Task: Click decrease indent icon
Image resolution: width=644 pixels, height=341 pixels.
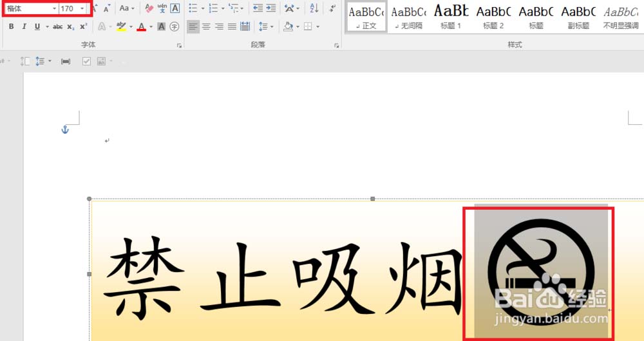Action: point(258,8)
